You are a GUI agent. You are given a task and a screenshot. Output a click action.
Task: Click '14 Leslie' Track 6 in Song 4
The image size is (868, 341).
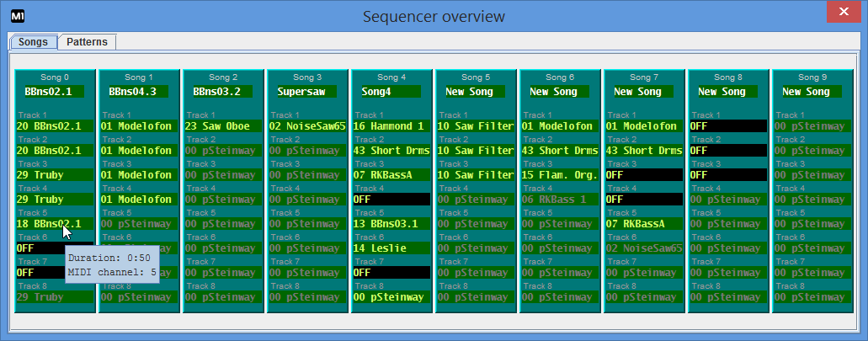coord(391,248)
